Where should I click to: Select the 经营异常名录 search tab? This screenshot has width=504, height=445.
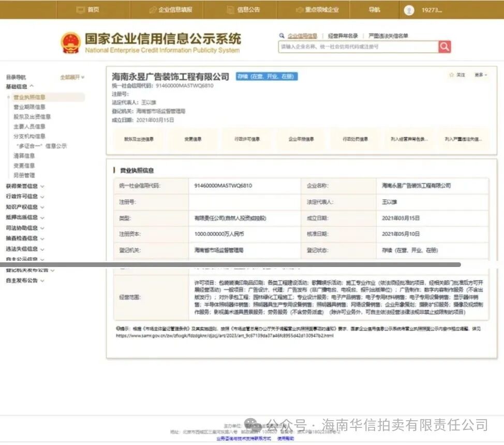[x=343, y=36]
